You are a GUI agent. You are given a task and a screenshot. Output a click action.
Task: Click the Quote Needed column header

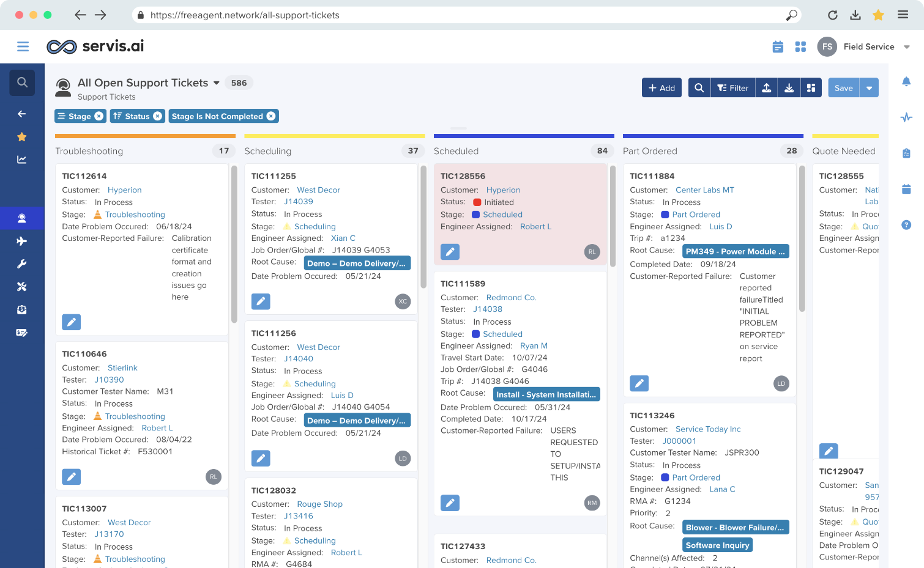[x=844, y=151]
